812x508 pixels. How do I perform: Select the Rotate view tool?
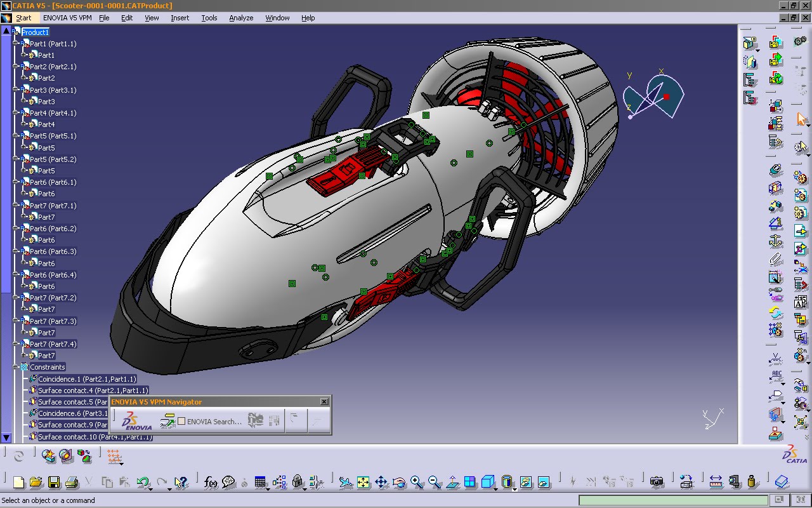tap(398, 483)
